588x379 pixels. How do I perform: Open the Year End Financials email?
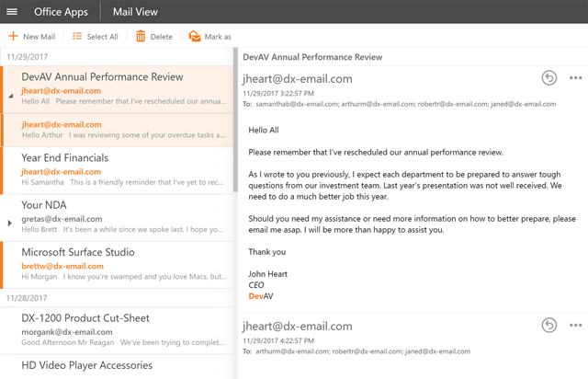tap(119, 170)
